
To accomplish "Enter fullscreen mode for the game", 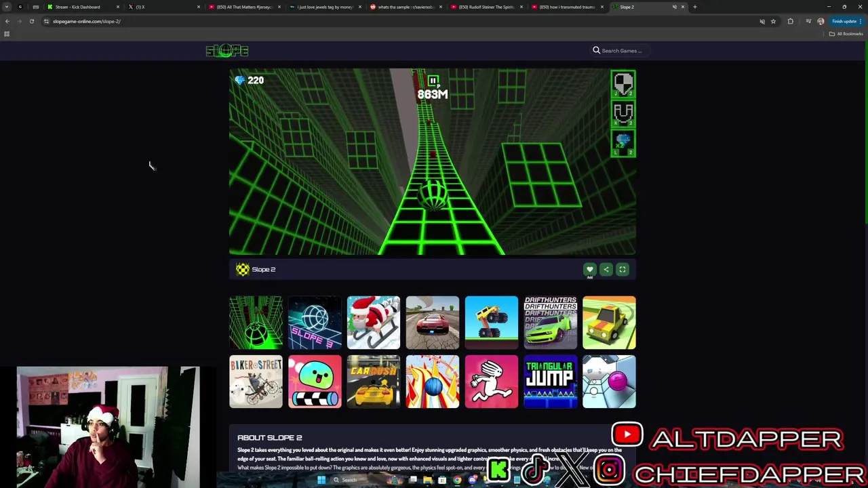I will coord(623,270).
